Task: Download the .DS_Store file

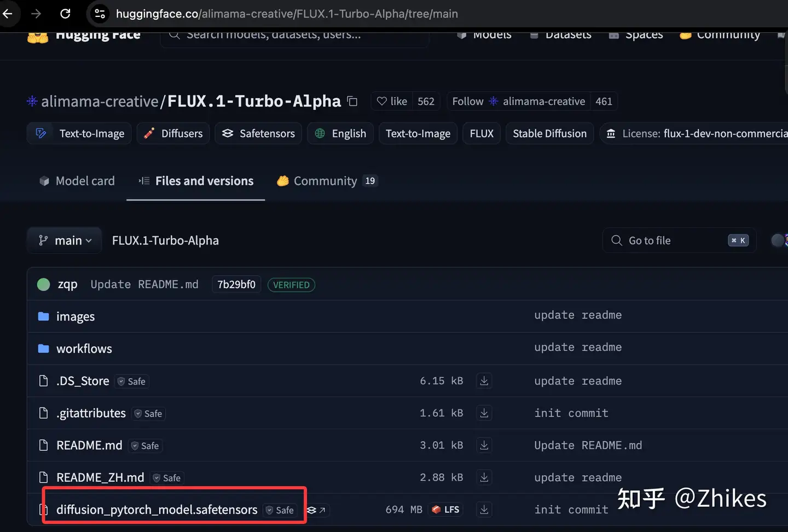Action: (x=484, y=381)
